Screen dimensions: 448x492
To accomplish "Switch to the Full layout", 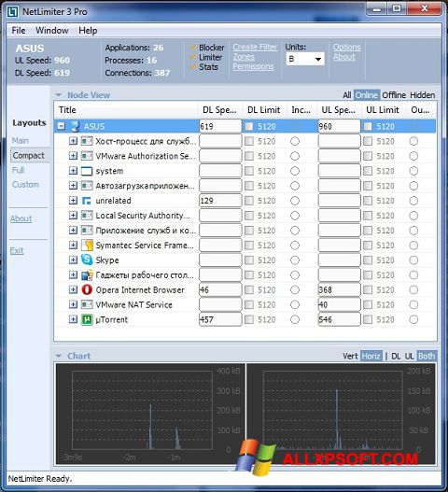I will (x=18, y=170).
